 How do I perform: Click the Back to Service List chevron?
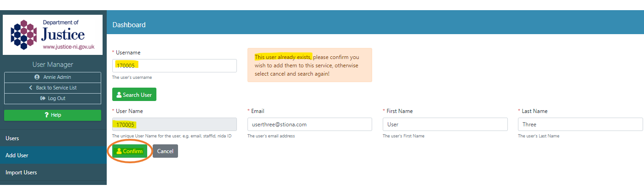click(x=31, y=88)
